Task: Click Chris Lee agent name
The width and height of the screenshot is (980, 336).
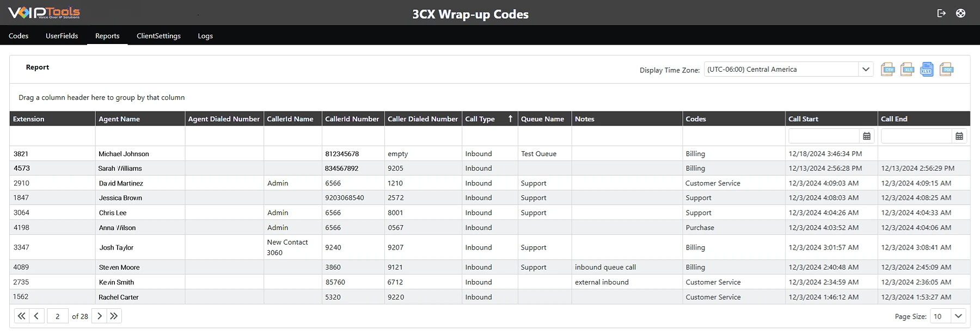Action: click(x=113, y=213)
